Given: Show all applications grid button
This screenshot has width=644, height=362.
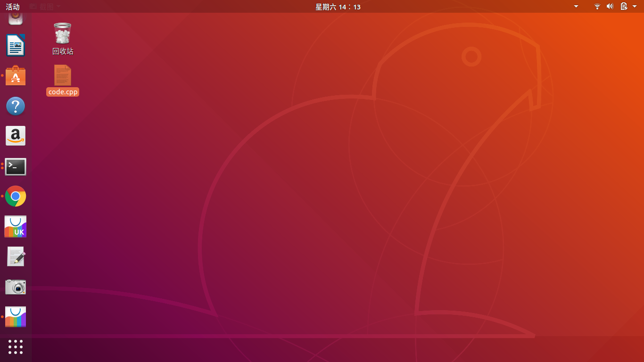Looking at the screenshot, I should tap(16, 347).
